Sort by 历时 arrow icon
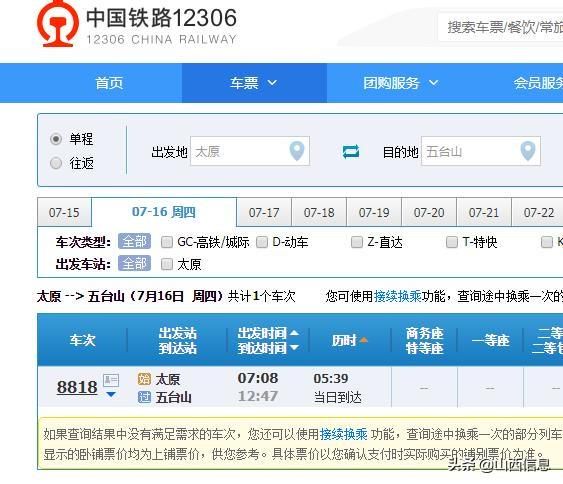 tap(363, 340)
